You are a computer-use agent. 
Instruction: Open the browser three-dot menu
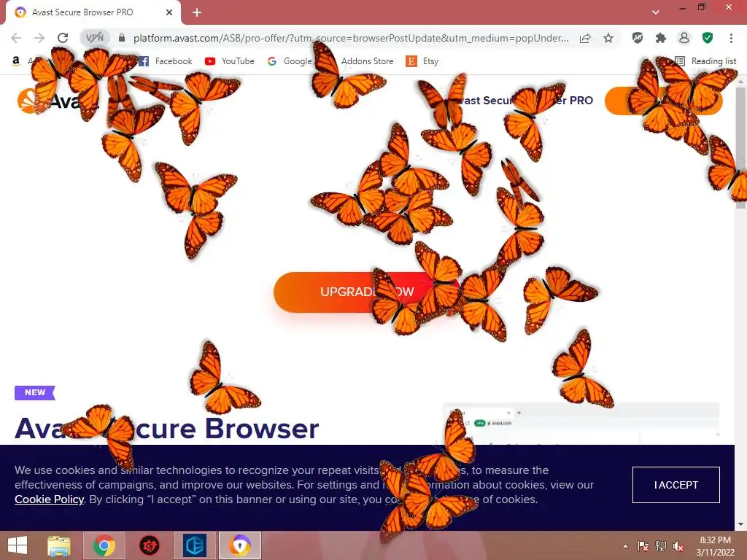[731, 38]
